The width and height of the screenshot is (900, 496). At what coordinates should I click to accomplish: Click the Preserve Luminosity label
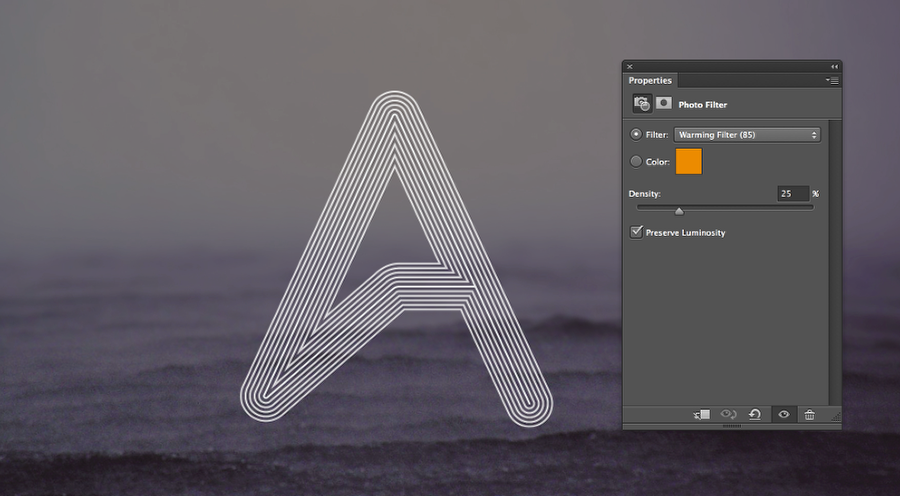click(x=685, y=232)
